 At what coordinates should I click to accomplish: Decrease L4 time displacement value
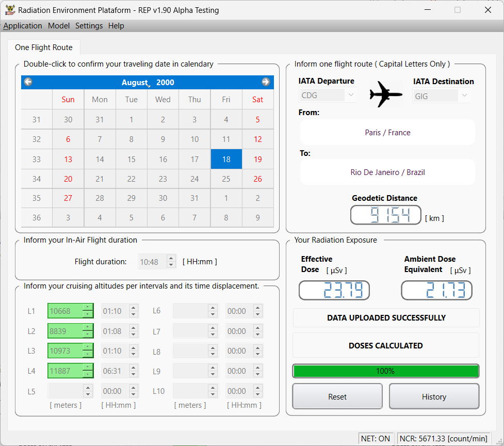click(x=134, y=374)
